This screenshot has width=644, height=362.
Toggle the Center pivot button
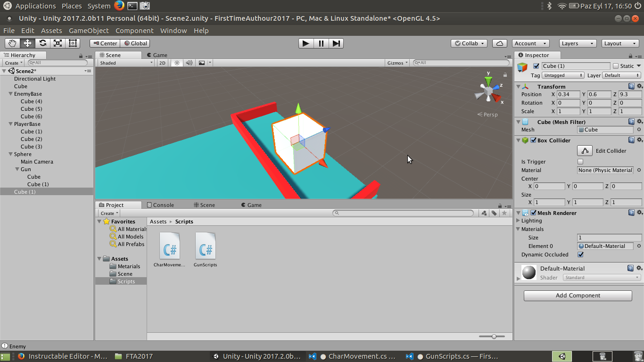105,43
